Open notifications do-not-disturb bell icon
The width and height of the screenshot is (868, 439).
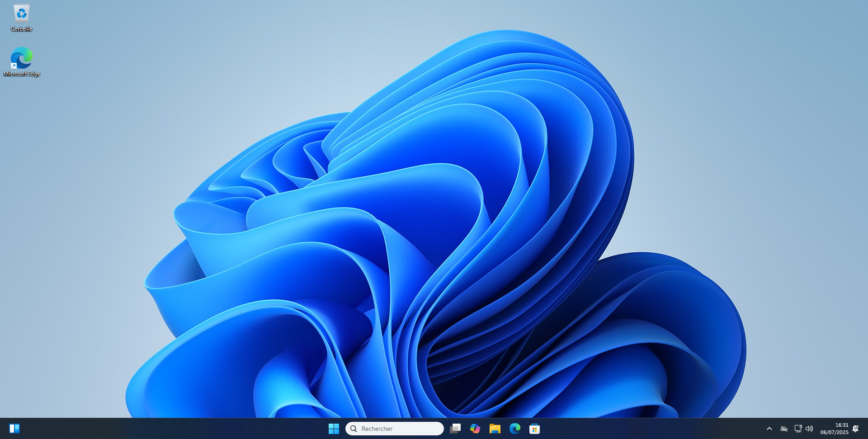855,429
